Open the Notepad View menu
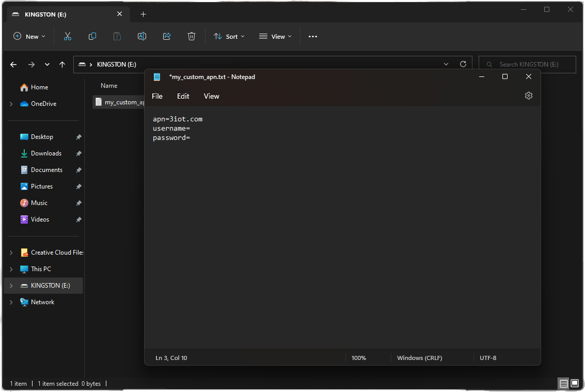585x392 pixels. click(212, 96)
